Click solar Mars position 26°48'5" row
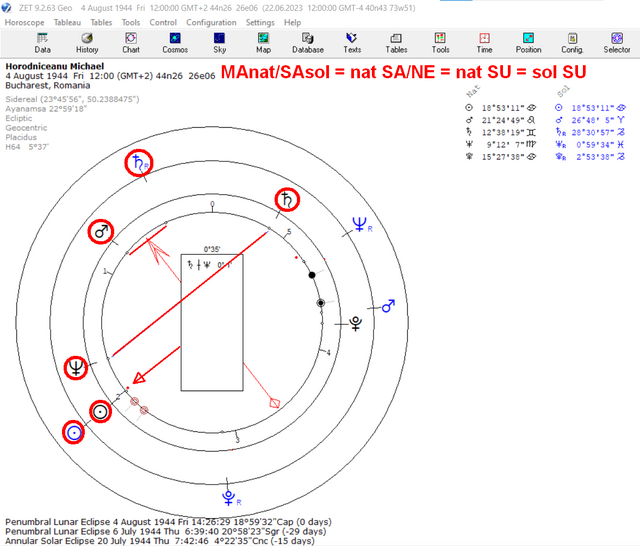The image size is (640, 546). [x=590, y=120]
